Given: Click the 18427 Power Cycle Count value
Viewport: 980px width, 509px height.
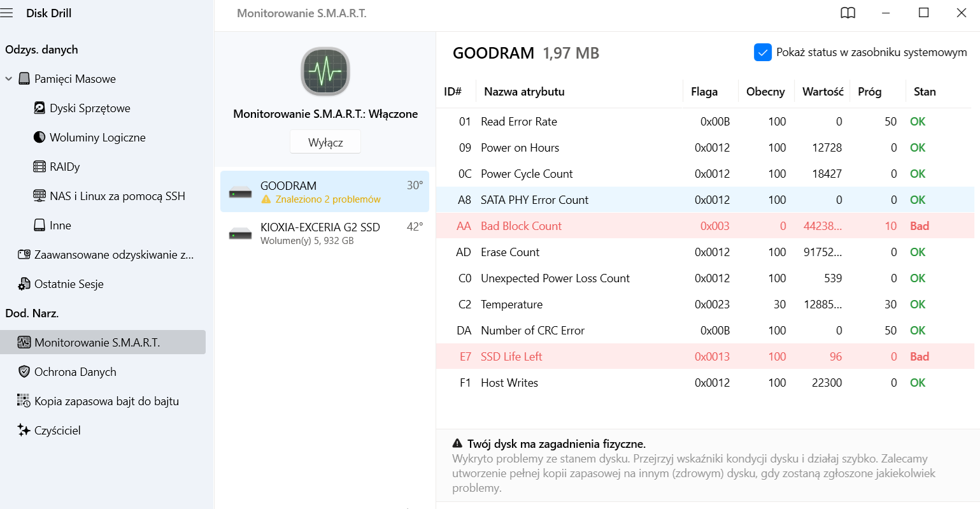Looking at the screenshot, I should (x=827, y=174).
